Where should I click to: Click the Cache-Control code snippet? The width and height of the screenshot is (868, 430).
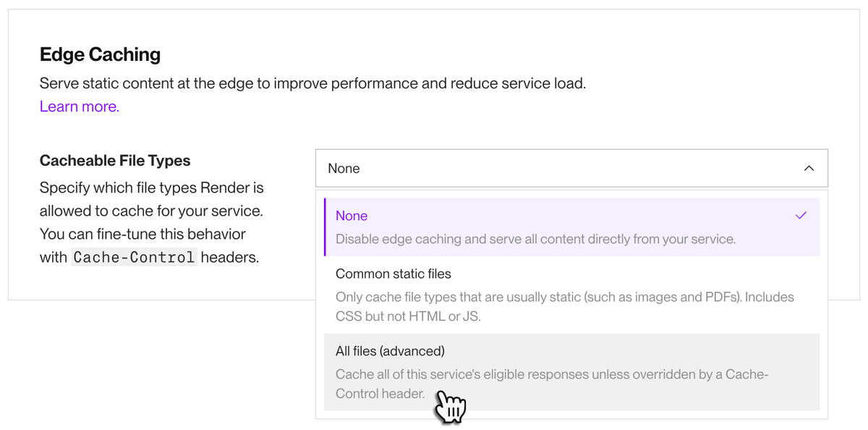coord(133,257)
